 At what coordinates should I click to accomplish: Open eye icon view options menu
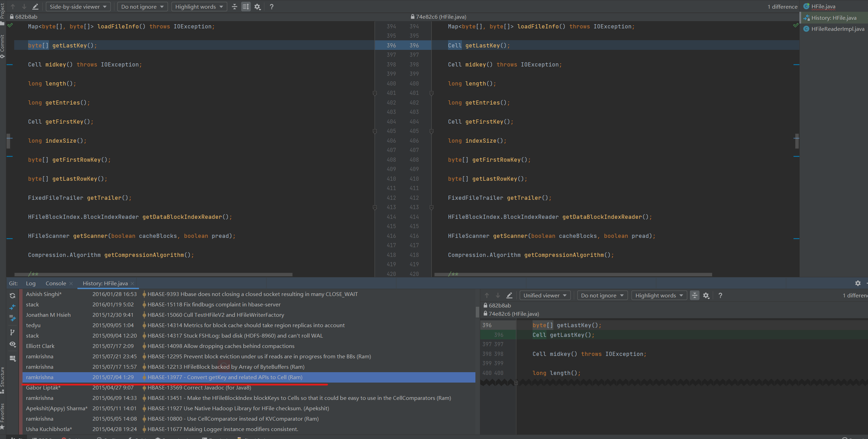[x=12, y=344]
